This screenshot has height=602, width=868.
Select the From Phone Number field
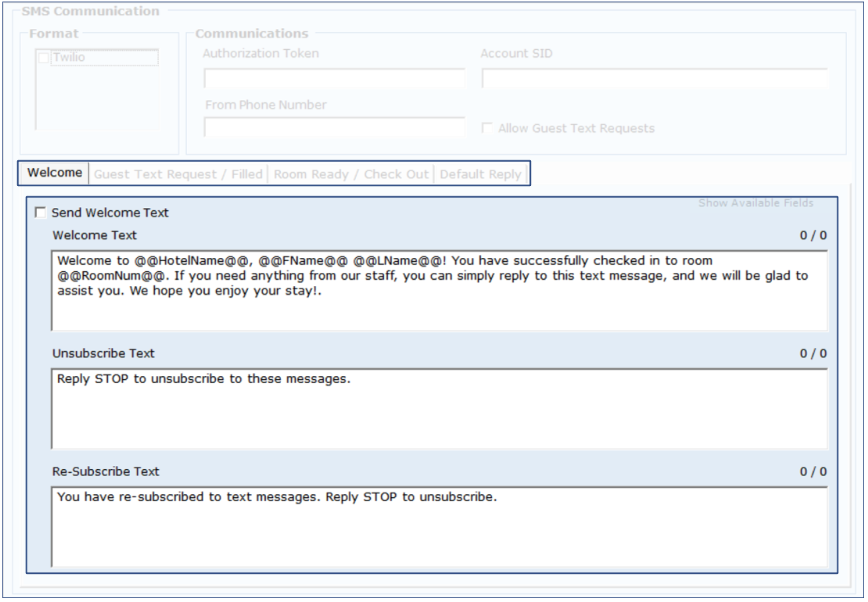coord(335,127)
